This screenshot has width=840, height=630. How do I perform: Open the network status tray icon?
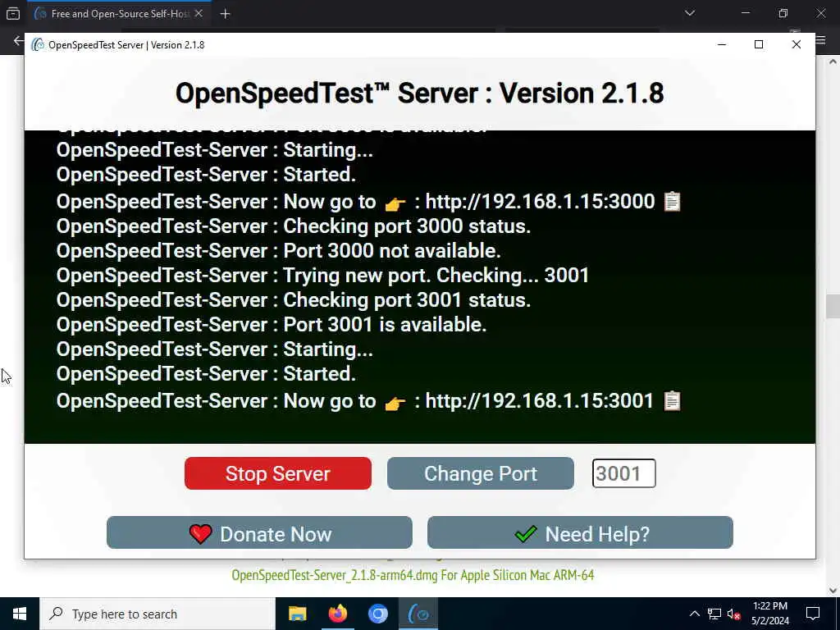[714, 614]
